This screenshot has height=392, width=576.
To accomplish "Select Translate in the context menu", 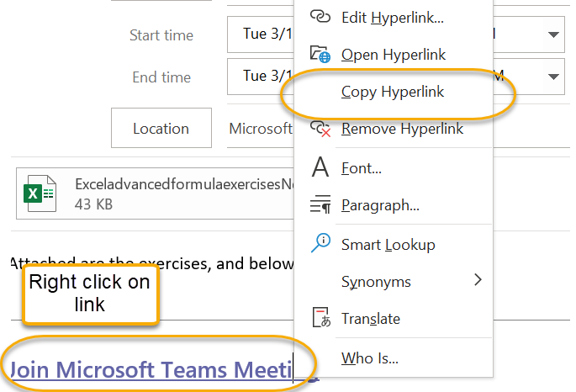I will click(393, 319).
